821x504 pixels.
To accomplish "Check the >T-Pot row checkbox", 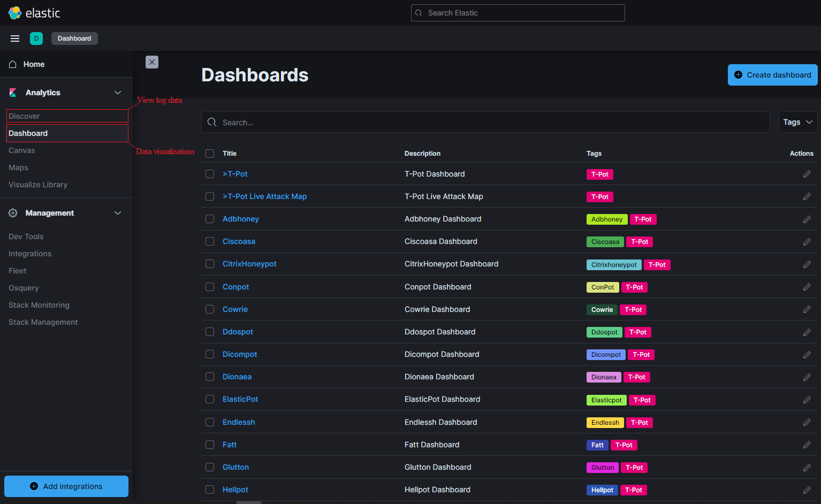I will tap(210, 174).
